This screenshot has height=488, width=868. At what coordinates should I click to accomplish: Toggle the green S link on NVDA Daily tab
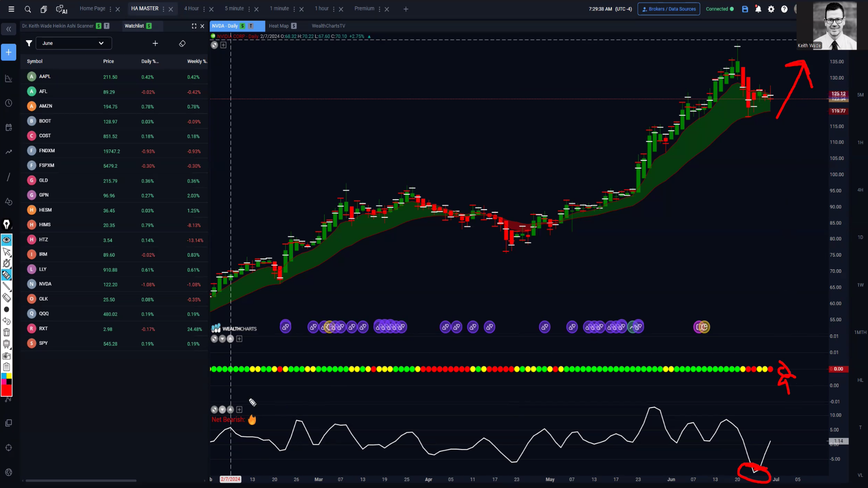click(x=242, y=26)
